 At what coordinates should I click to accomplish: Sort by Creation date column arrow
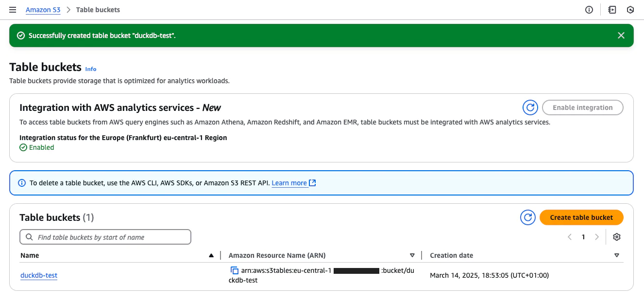coord(617,255)
